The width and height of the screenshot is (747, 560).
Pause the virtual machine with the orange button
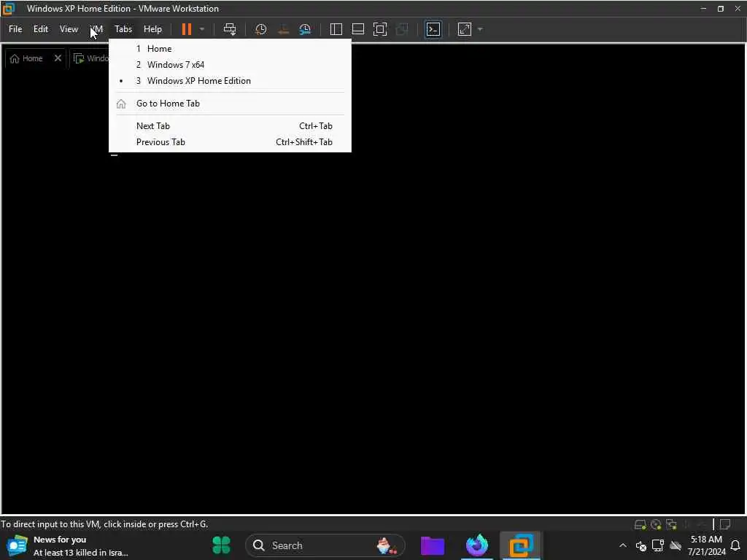(186, 29)
